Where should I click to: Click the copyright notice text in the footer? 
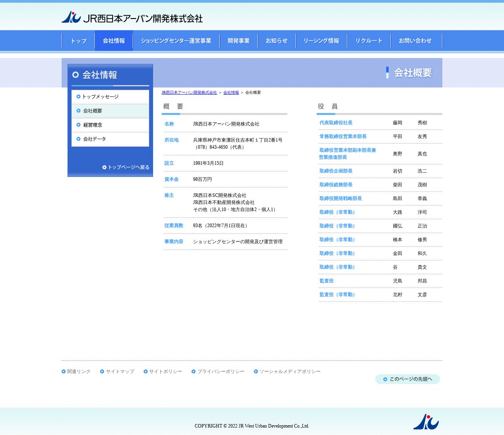pyautogui.click(x=252, y=426)
